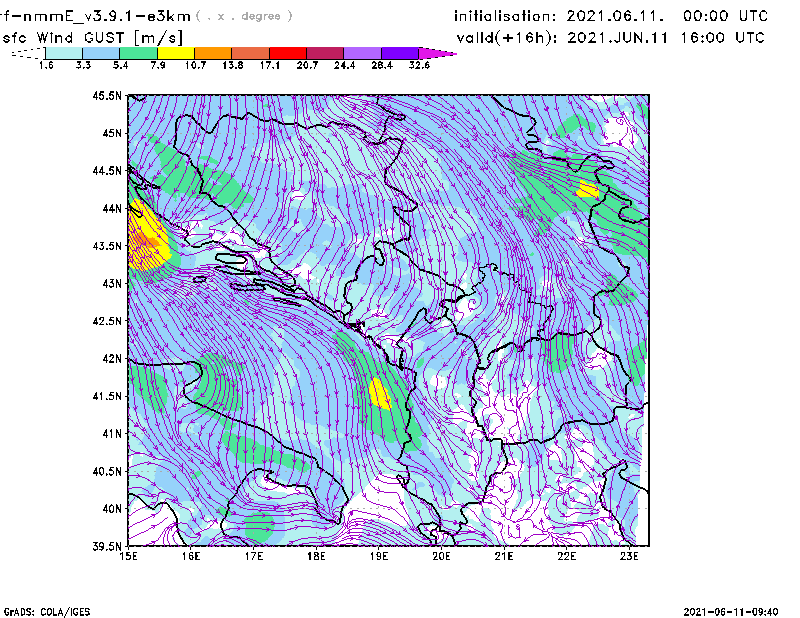This screenshot has height=618, width=800.
Task: Click the 17.1 legend value
Action: [270, 65]
